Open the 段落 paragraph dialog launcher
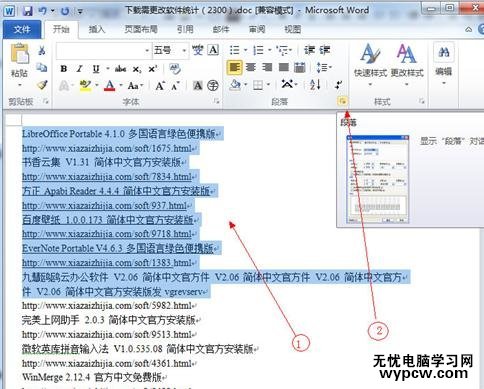 point(343,101)
